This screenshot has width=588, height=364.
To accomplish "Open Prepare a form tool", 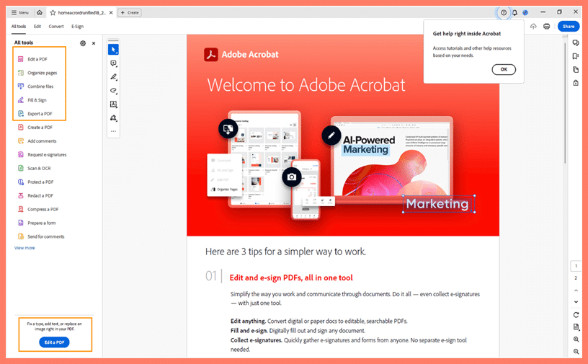I will coord(37,223).
